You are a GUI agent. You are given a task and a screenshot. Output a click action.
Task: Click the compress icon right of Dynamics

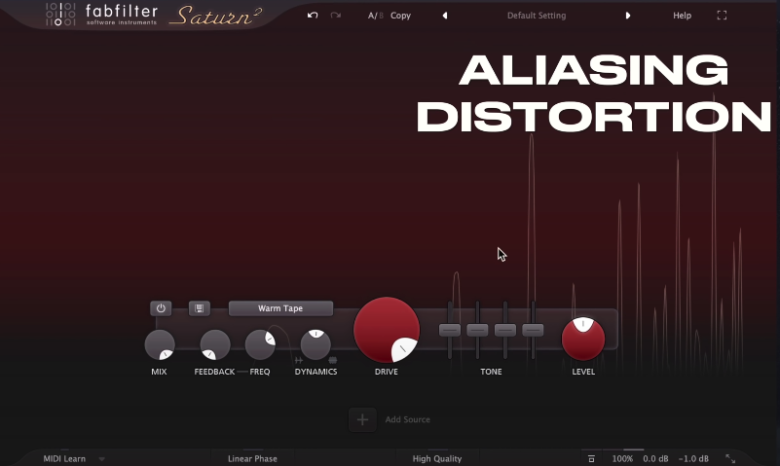(333, 360)
